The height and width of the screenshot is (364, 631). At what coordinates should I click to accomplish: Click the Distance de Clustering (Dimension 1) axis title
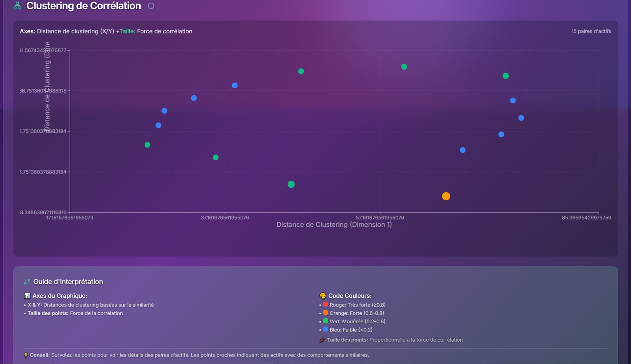[x=334, y=225]
